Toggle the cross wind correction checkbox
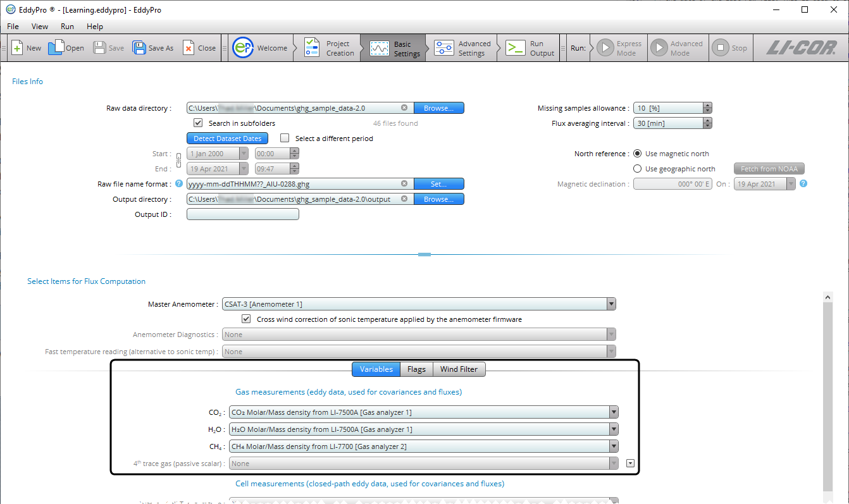 [246, 319]
